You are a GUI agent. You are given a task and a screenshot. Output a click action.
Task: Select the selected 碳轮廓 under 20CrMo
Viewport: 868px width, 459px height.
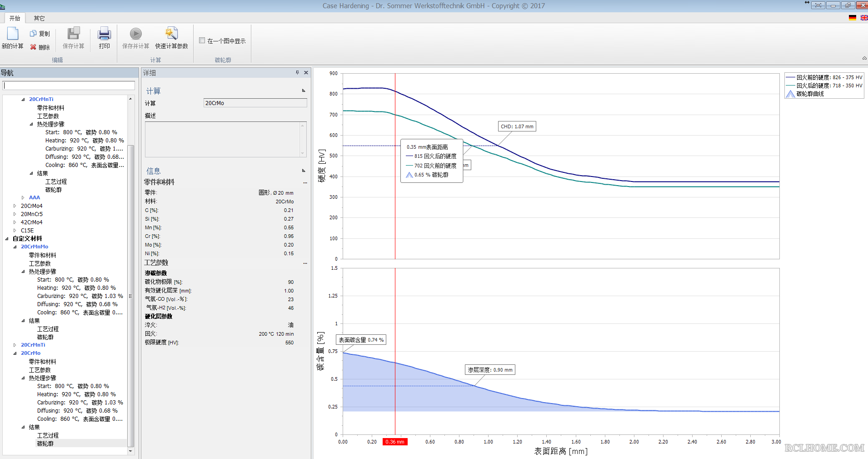tap(45, 444)
